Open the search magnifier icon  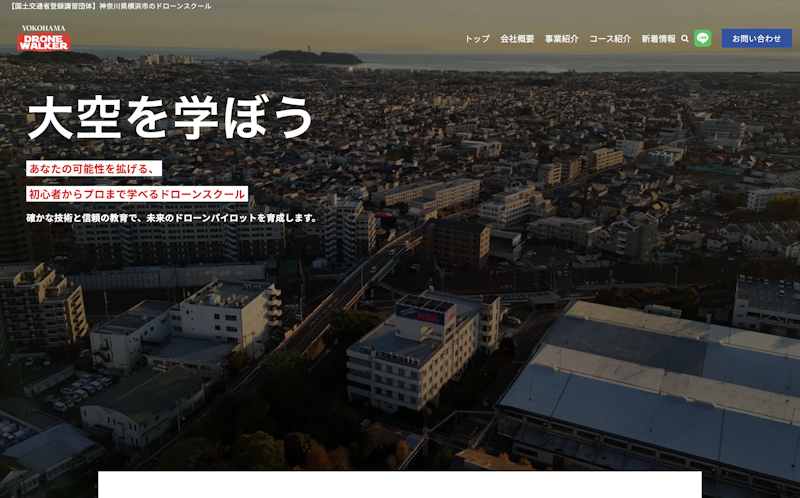[685, 39]
